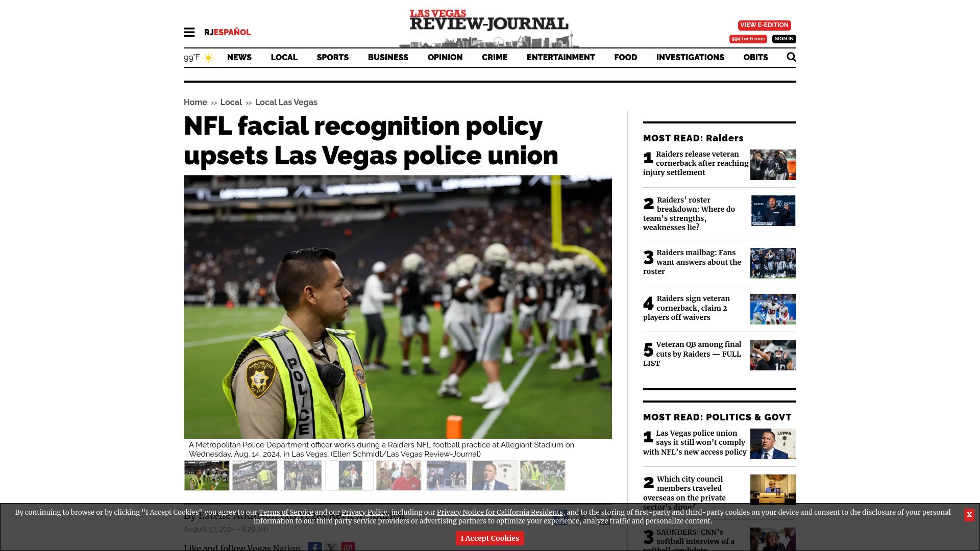Open the Privacy Policy link
This screenshot has height=551, width=980.
pyautogui.click(x=364, y=512)
